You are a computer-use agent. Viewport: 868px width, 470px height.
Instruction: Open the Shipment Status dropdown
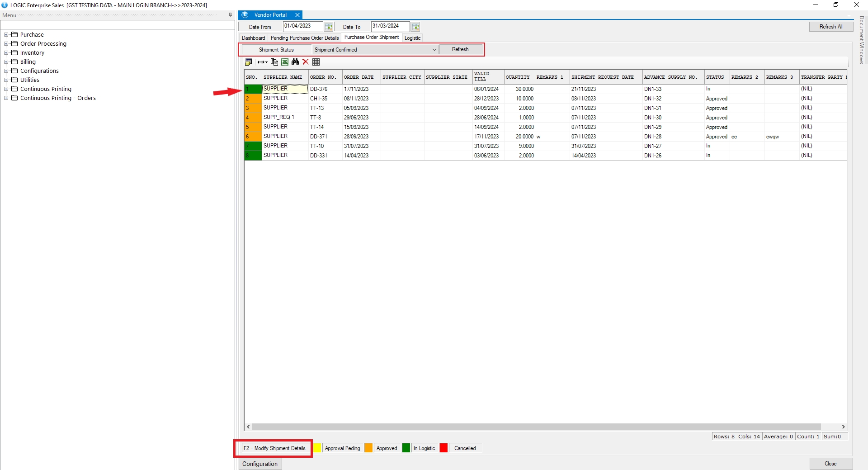(x=434, y=50)
